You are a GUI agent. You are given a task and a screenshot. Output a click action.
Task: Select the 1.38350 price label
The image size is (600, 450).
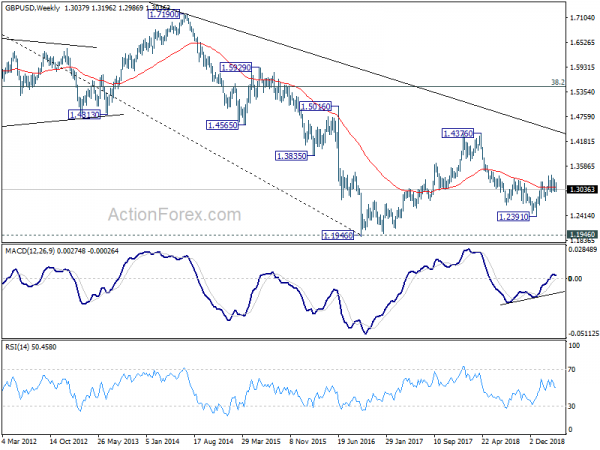coord(291,156)
